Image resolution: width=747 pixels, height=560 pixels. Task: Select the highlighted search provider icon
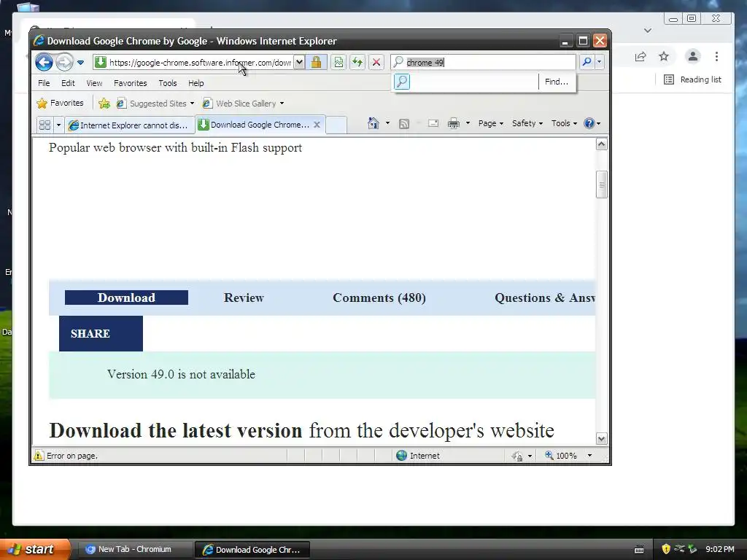coord(402,82)
